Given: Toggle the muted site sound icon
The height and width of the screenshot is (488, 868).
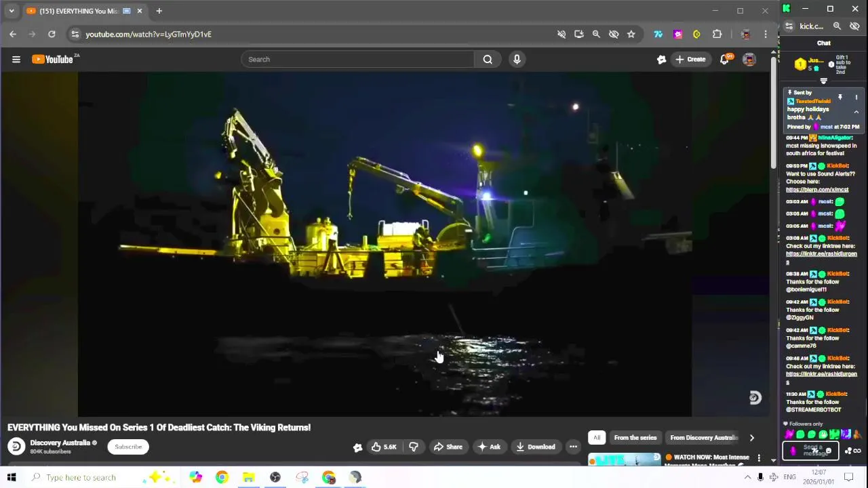Looking at the screenshot, I should 561,34.
